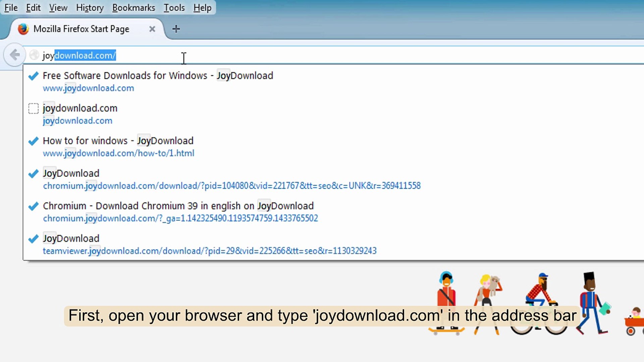Click the checkmark icon beside the teamviewer suggestion
The width and height of the screenshot is (644, 362).
[33, 238]
